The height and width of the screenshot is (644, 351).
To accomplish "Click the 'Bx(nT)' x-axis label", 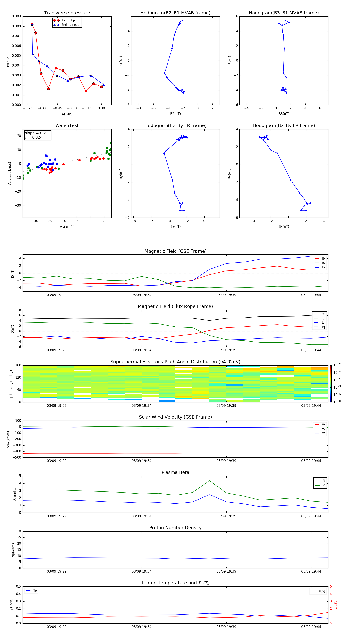I will (x=284, y=227).
